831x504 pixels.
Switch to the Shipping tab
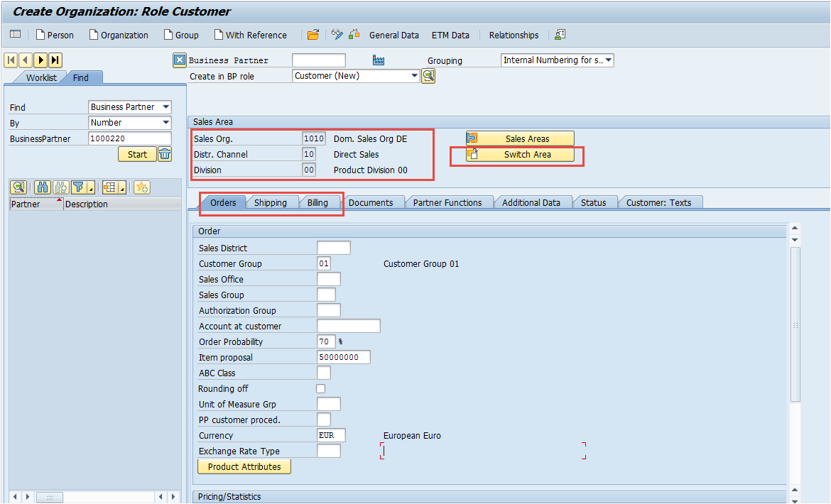271,203
